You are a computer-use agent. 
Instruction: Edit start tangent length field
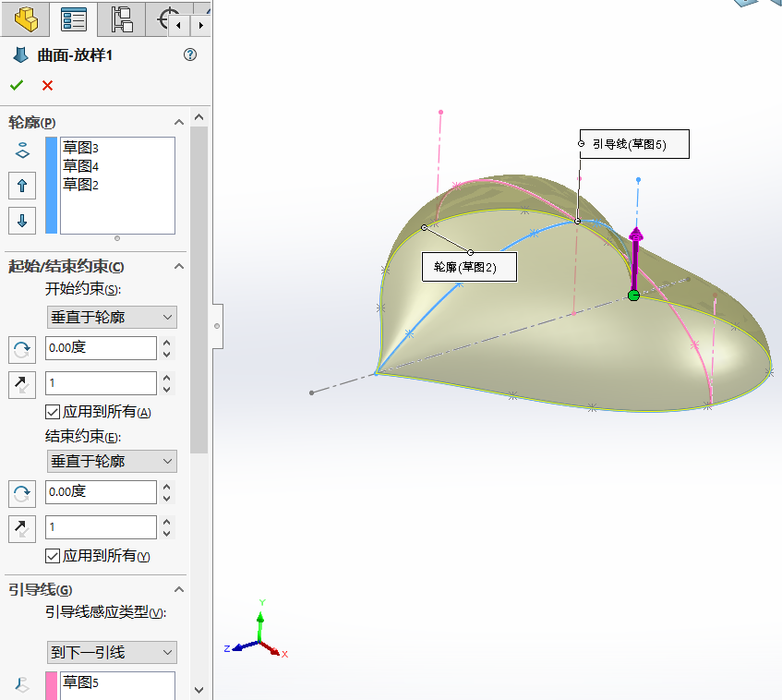pyautogui.click(x=101, y=383)
